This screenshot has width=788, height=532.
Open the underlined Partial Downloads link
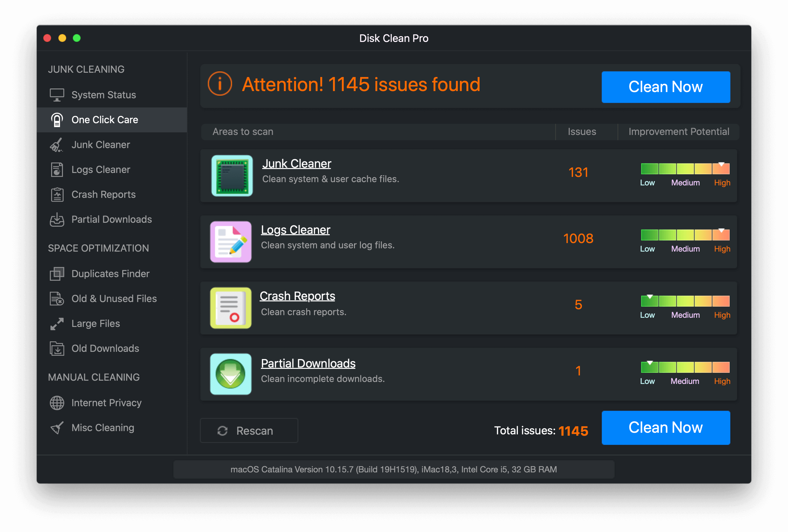point(308,364)
